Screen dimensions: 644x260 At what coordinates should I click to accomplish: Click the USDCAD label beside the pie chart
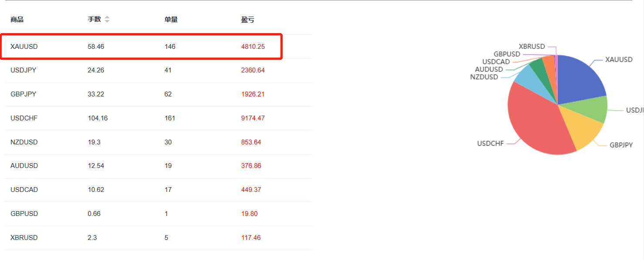tap(496, 62)
